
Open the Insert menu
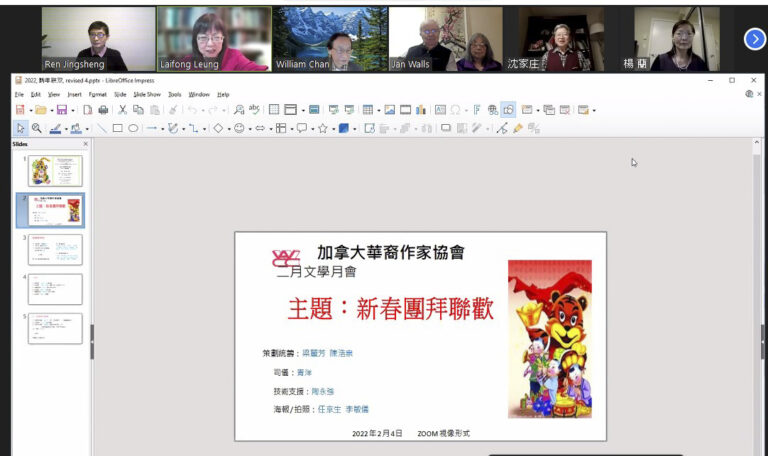(74, 95)
